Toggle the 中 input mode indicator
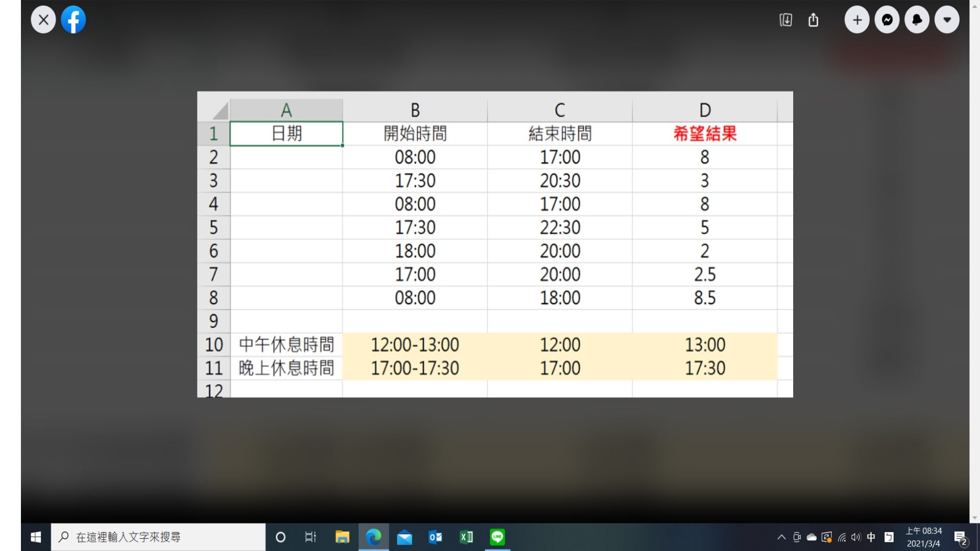 pos(871,537)
